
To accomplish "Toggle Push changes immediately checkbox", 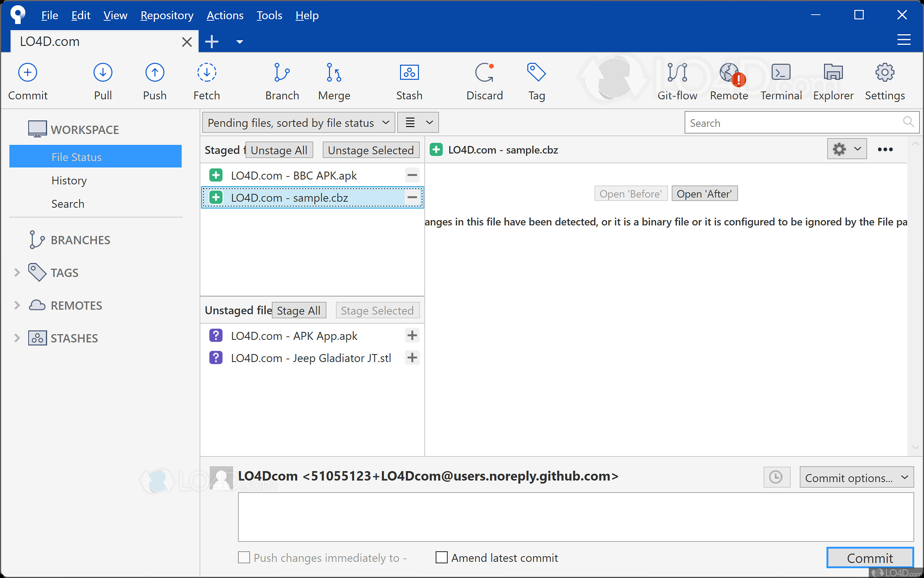I will [x=244, y=558].
